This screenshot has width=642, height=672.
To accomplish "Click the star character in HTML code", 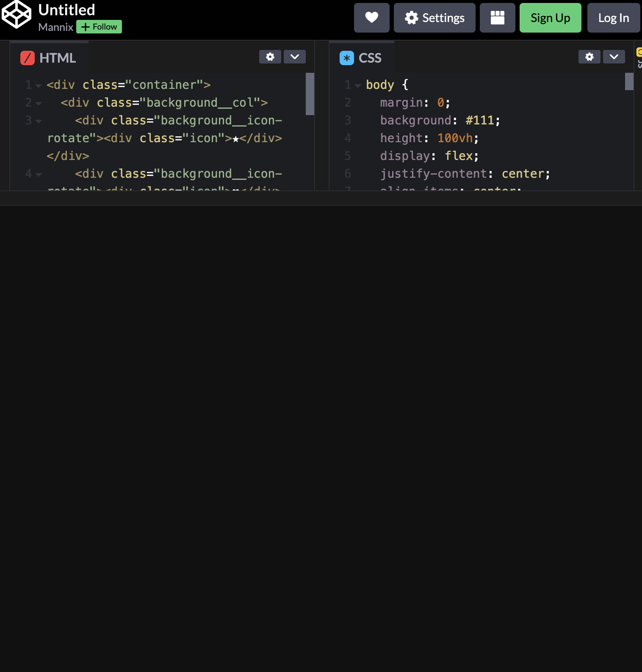I will click(x=235, y=139).
